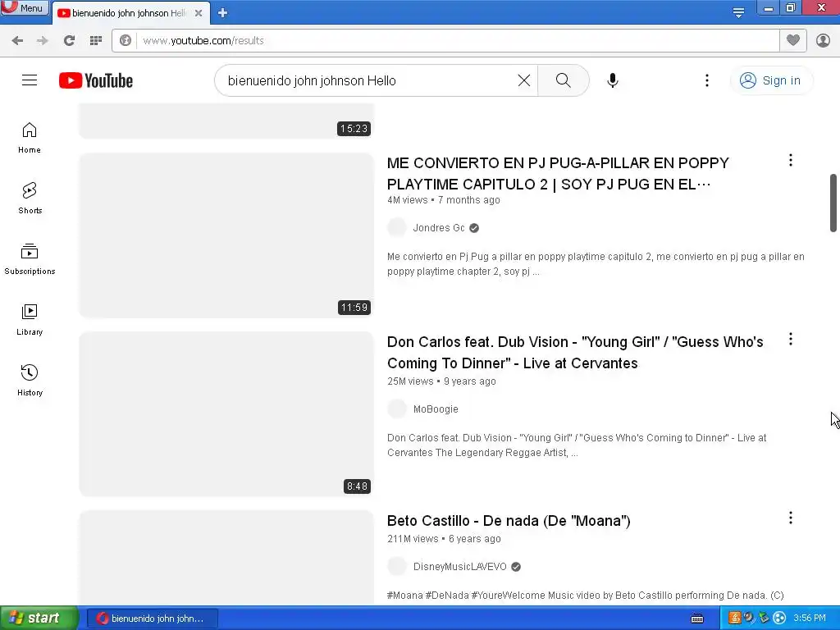Open on-screen keyboard tray icon
This screenshot has width=840, height=630.
click(697, 619)
